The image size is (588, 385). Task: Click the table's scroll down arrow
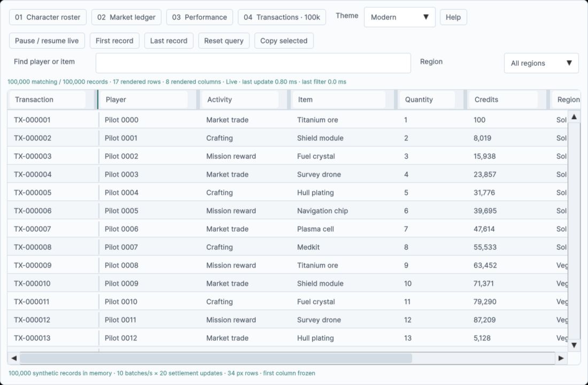coord(574,345)
